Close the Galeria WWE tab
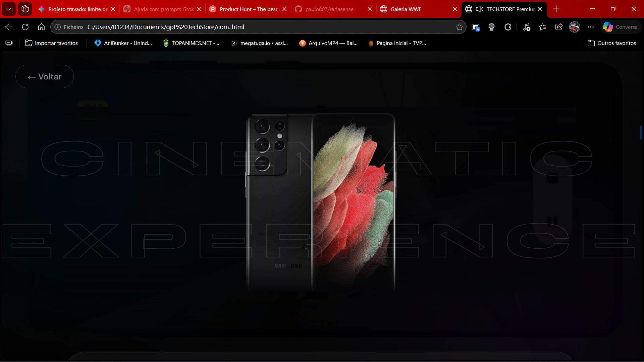Image resolution: width=644 pixels, height=362 pixels. point(455,9)
